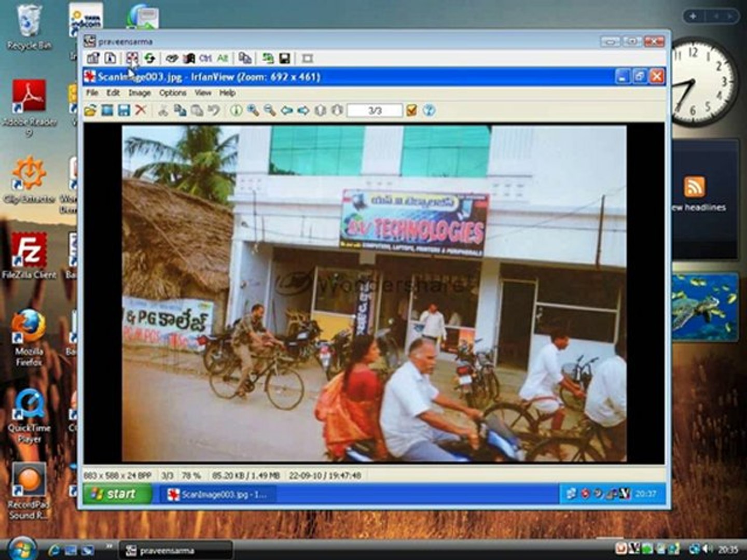Click the 20:37 clock in remote XP tray
The width and height of the screenshot is (747, 560).
(x=646, y=494)
